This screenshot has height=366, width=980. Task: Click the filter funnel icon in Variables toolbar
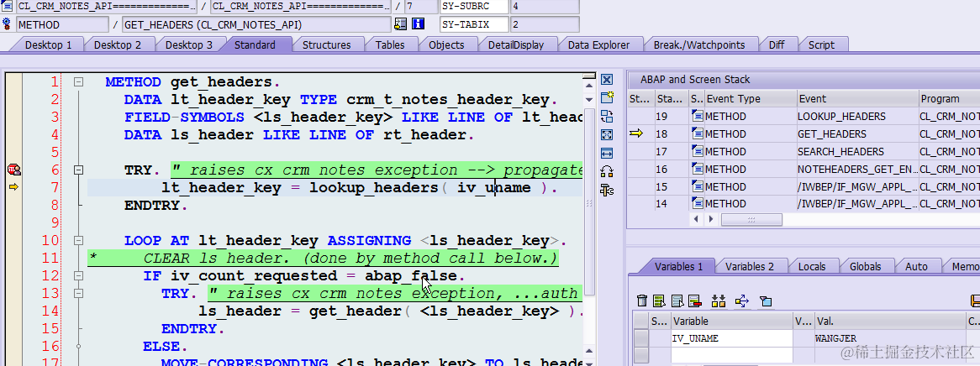(766, 301)
